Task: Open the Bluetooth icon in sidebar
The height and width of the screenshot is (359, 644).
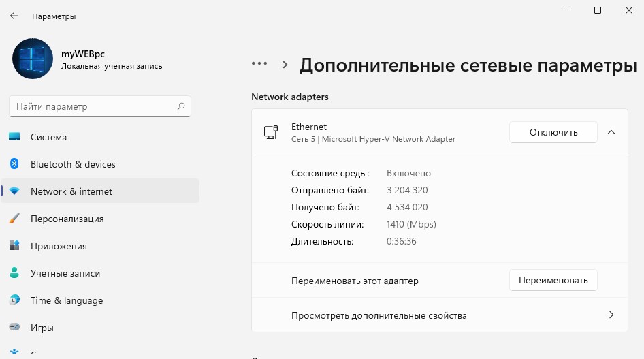Action: (x=14, y=164)
